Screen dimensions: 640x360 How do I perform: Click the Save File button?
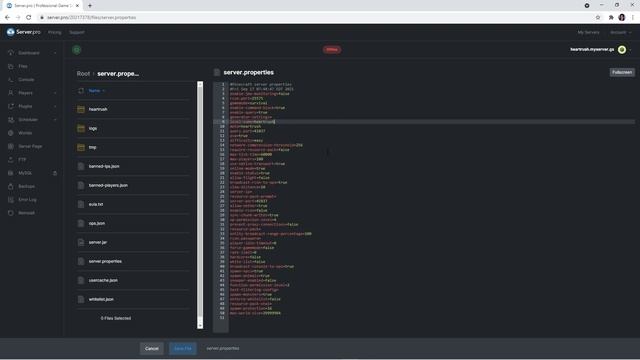point(183,349)
